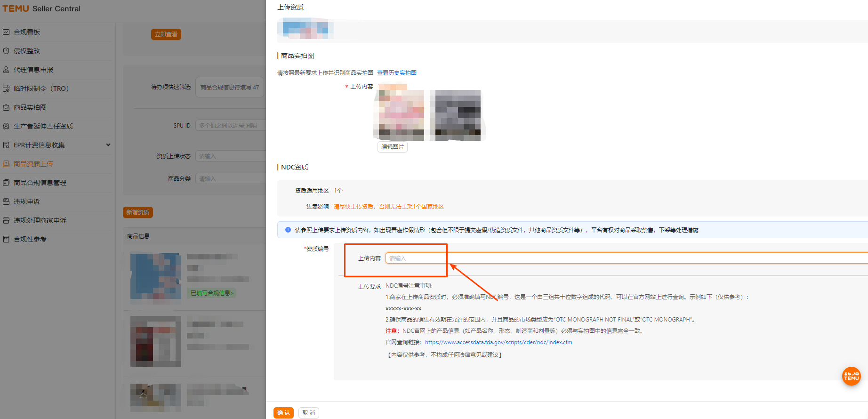The height and width of the screenshot is (419, 868).
Task: Open the 查看历史实拍图 link
Action: [x=396, y=73]
